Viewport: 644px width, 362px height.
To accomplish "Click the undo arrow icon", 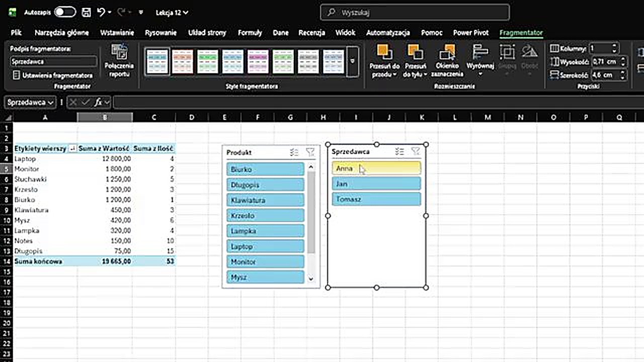I will point(101,12).
